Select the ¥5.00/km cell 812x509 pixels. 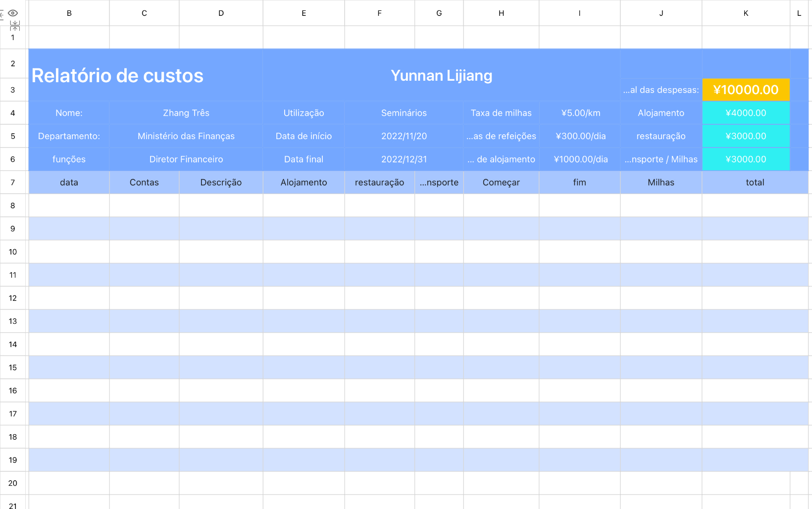click(x=580, y=113)
